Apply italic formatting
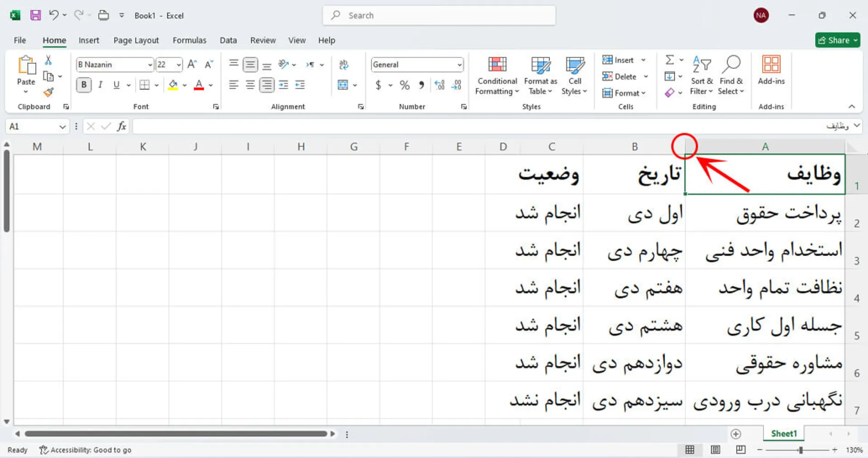Viewport: 868px width, 458px height. click(100, 84)
